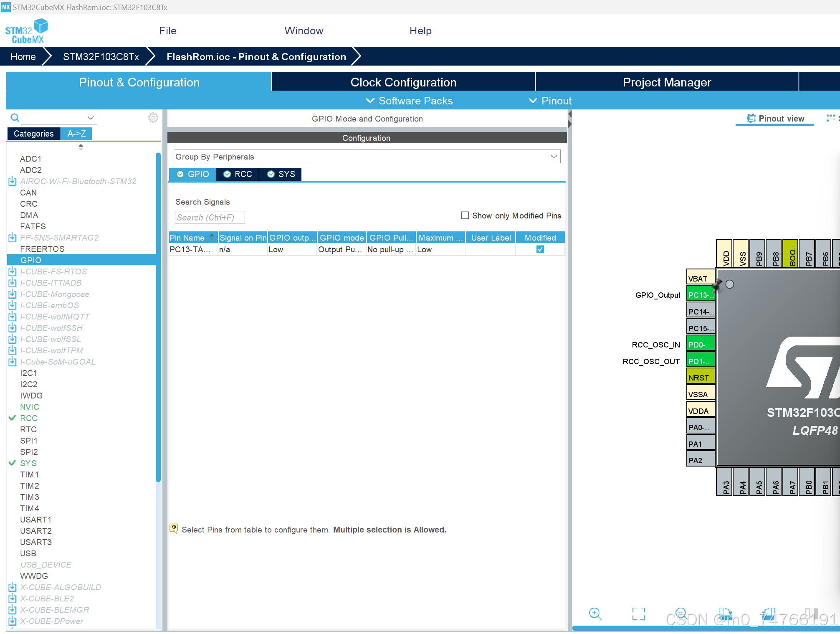Switch category list to A->Z tab

tap(76, 134)
